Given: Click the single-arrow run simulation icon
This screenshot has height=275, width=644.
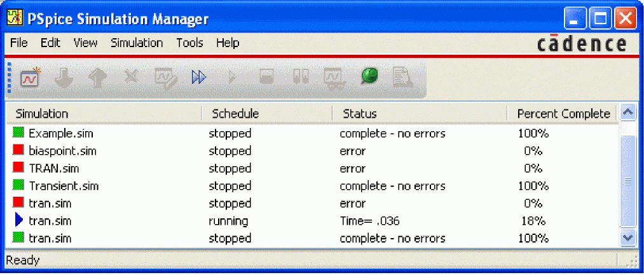Looking at the screenshot, I should pyautogui.click(x=232, y=77).
